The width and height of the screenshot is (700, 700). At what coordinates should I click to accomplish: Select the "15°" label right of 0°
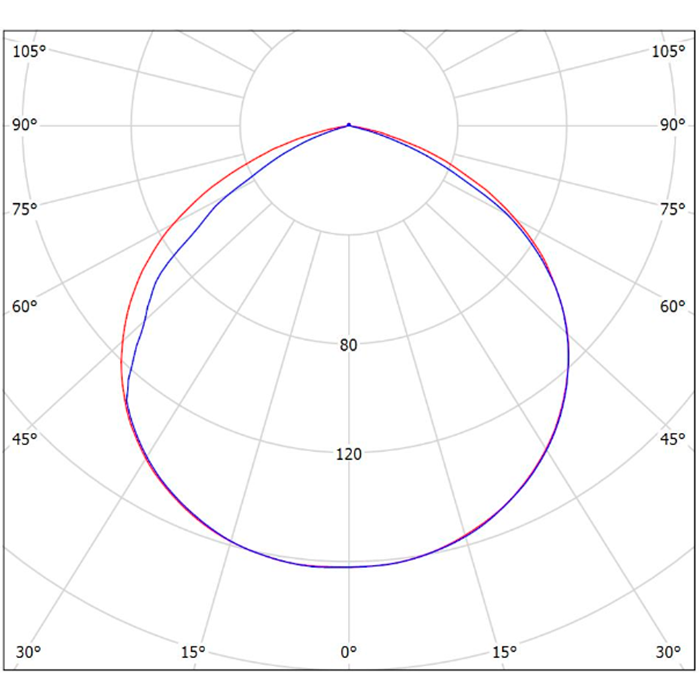tap(504, 652)
